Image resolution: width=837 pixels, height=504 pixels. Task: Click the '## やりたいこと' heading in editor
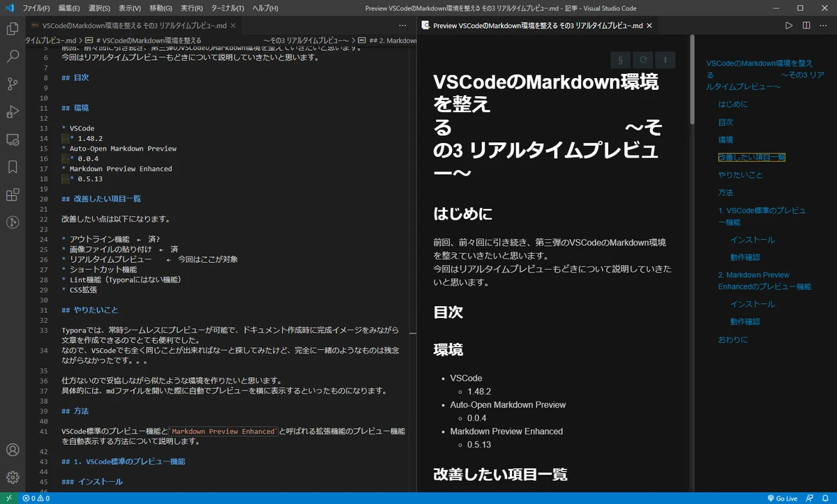90,310
